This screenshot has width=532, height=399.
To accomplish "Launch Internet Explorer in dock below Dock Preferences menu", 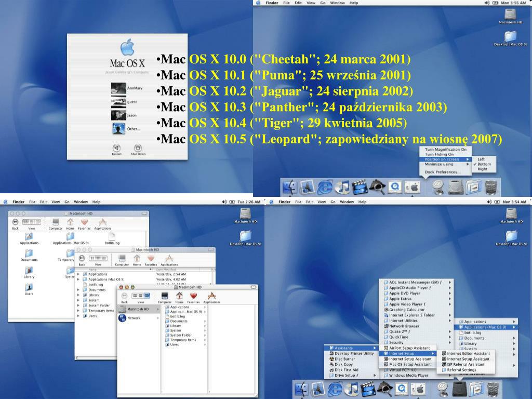I will (x=325, y=187).
